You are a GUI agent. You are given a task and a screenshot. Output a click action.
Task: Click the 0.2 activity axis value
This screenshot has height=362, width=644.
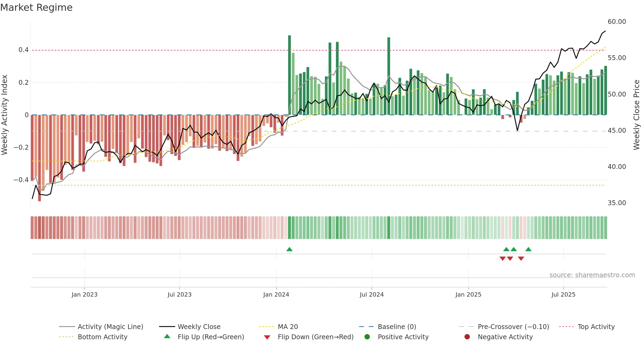coord(24,83)
